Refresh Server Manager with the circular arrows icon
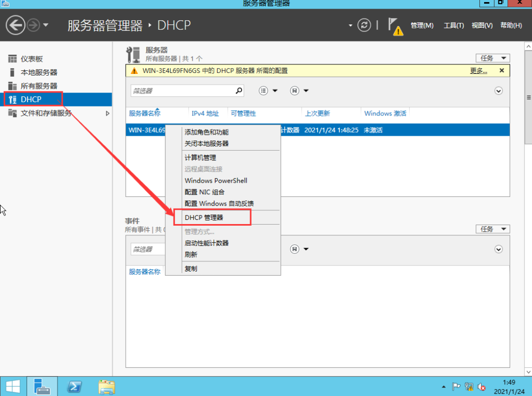Viewport: 532px width, 396px height. coord(364,25)
